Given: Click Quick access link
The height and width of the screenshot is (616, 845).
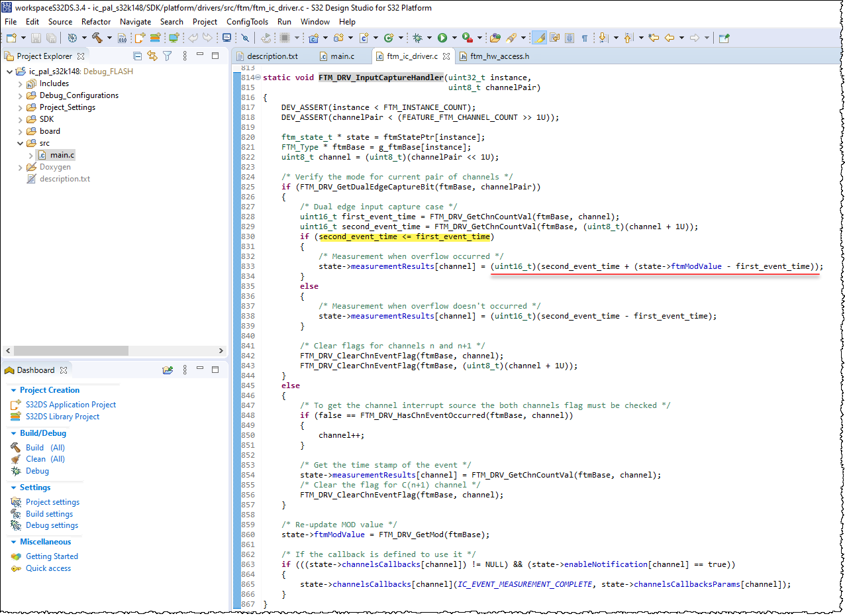Looking at the screenshot, I should coord(48,568).
